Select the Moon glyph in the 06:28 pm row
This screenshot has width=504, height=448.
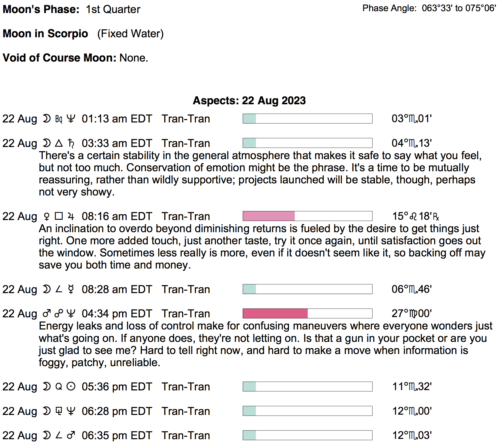coord(46,411)
